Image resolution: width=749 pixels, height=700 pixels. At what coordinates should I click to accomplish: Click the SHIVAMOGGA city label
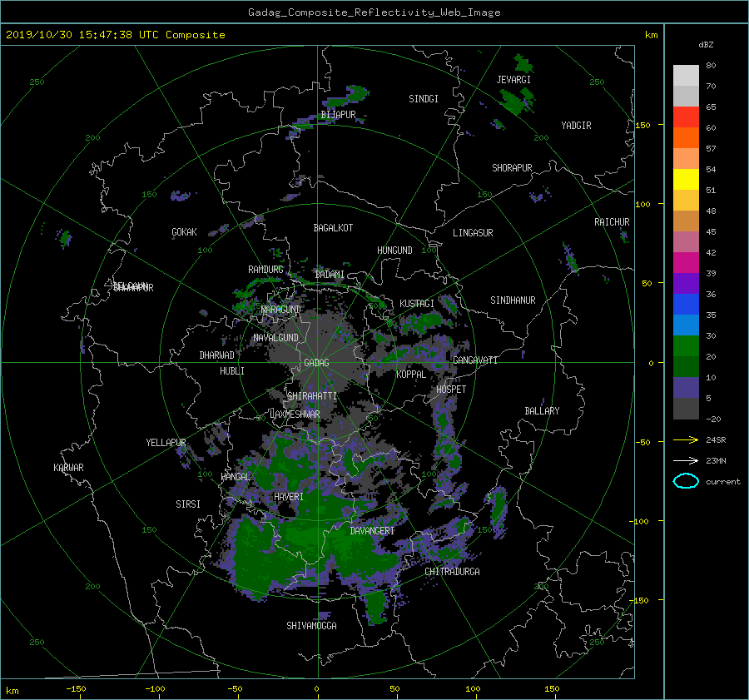point(311,626)
